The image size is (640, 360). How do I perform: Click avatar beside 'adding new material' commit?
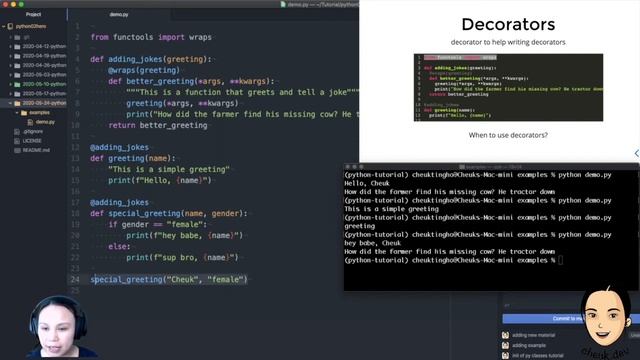(505, 335)
